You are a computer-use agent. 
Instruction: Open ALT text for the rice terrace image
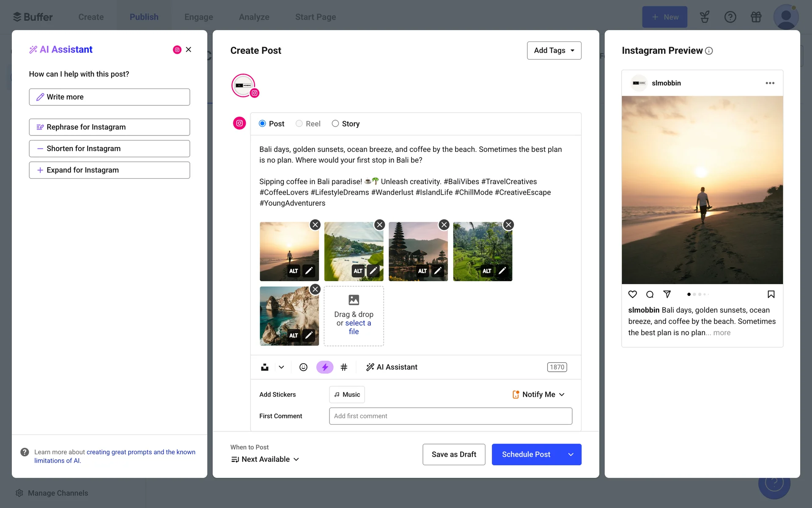[487, 271]
